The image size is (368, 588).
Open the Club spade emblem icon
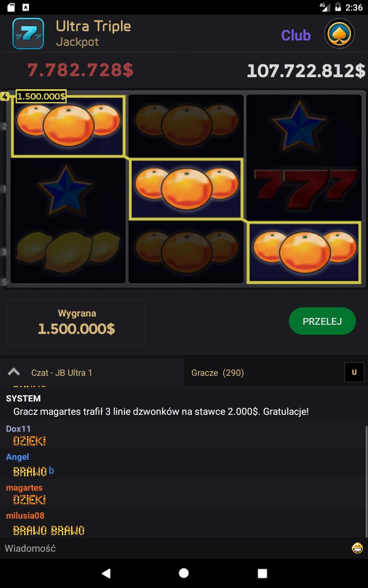click(339, 34)
